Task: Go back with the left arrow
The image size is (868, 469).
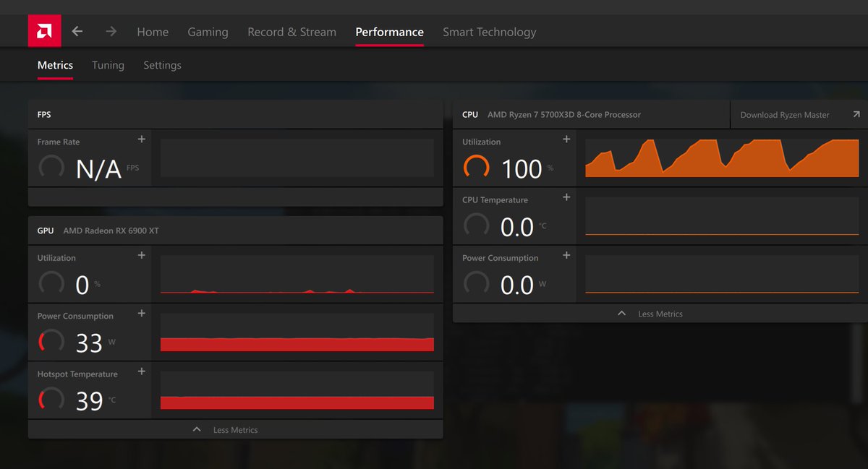Action: (77, 31)
